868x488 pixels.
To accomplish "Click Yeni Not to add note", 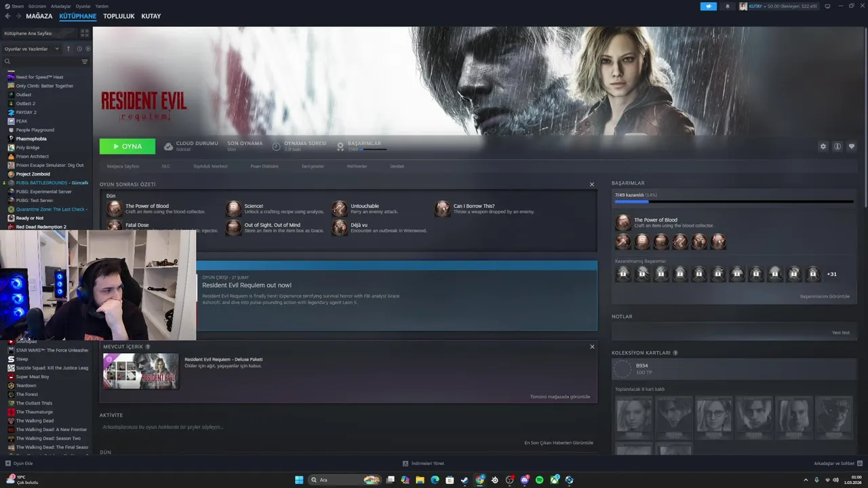I will pos(841,333).
